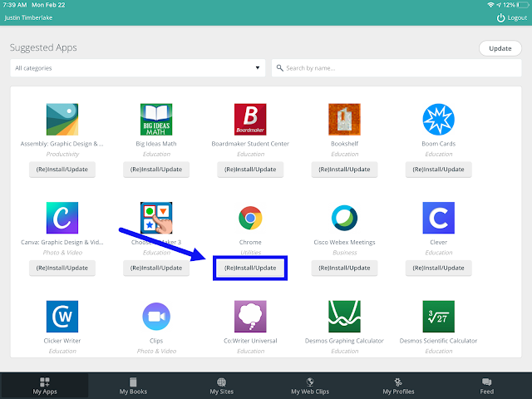This screenshot has height=399, width=532.
Task: Click the Clicker Writer label
Action: coord(62,340)
